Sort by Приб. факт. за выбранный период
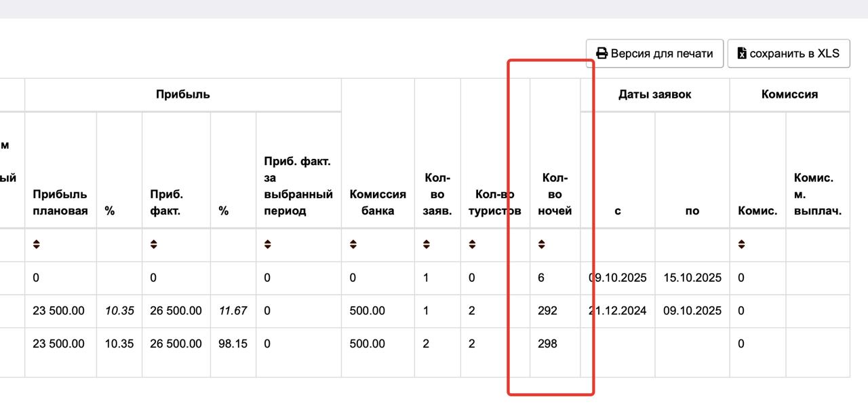868x406 pixels. 268,244
